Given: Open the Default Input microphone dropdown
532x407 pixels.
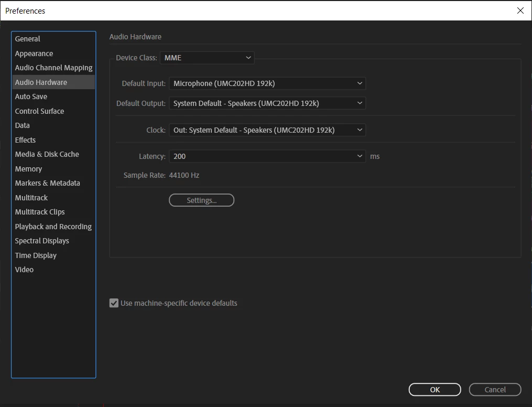Looking at the screenshot, I should (x=267, y=83).
